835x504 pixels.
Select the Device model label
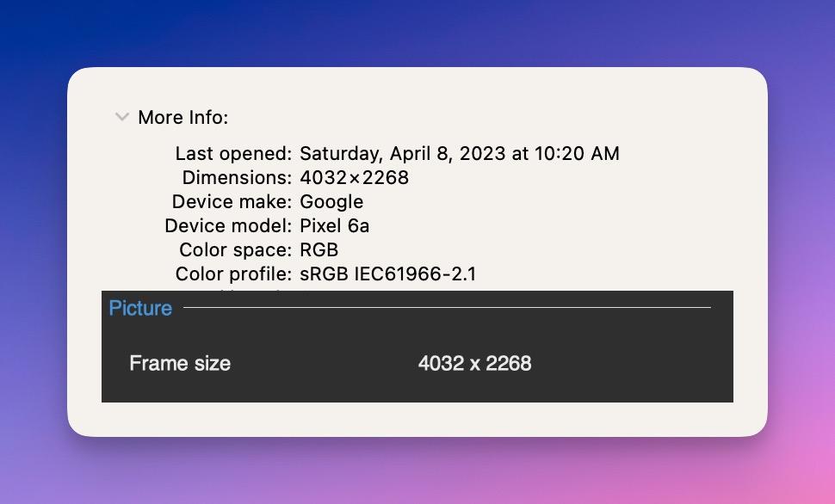pyautogui.click(x=228, y=226)
